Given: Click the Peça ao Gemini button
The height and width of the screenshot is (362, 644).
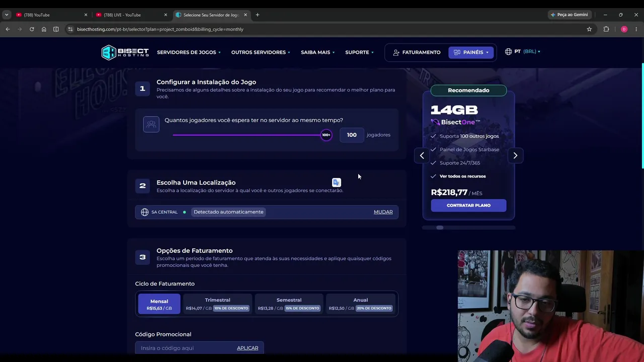Looking at the screenshot, I should click(x=569, y=15).
